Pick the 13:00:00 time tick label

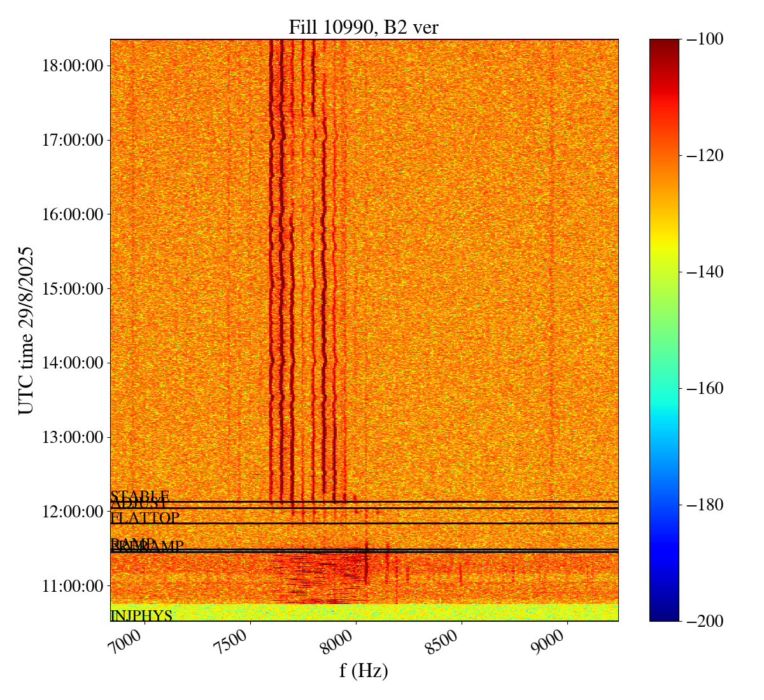pyautogui.click(x=73, y=437)
